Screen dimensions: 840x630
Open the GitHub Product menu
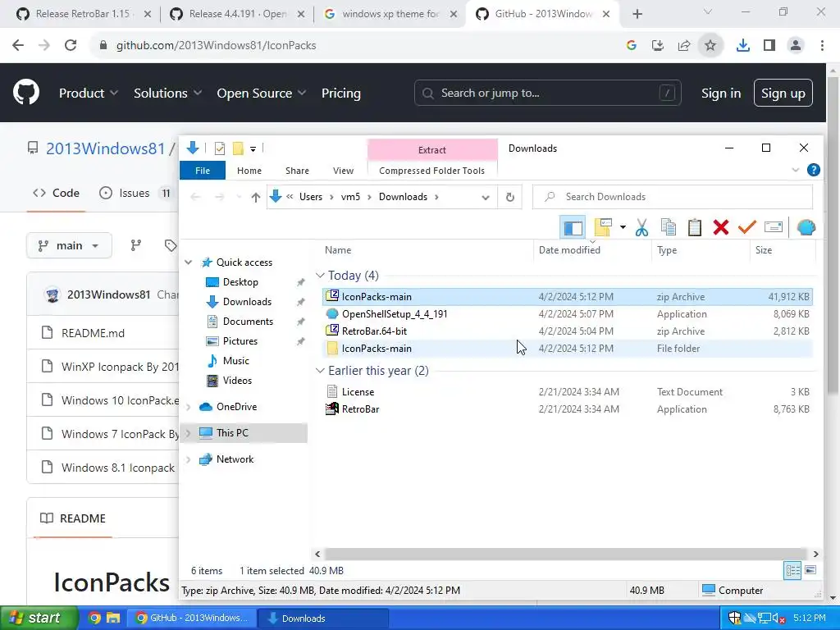click(89, 94)
